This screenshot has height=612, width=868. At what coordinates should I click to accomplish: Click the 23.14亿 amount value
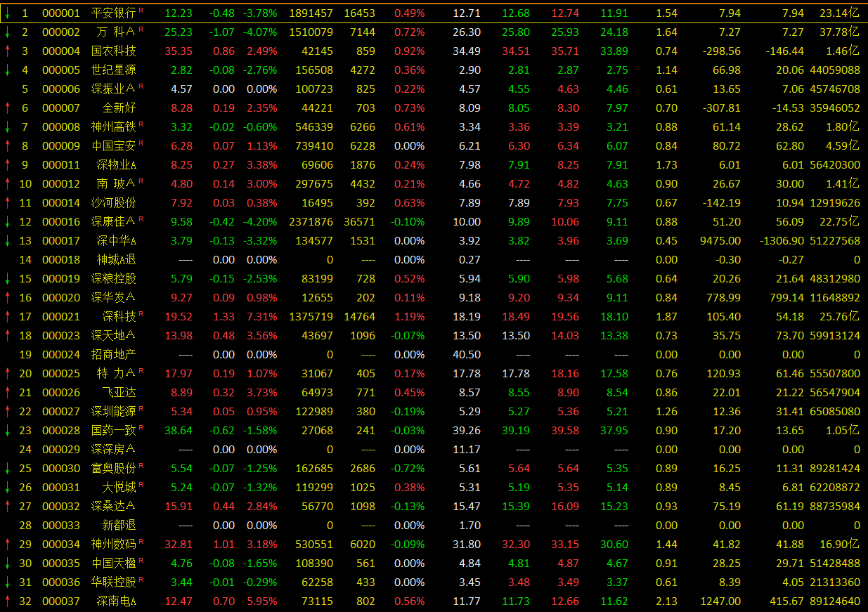839,13
